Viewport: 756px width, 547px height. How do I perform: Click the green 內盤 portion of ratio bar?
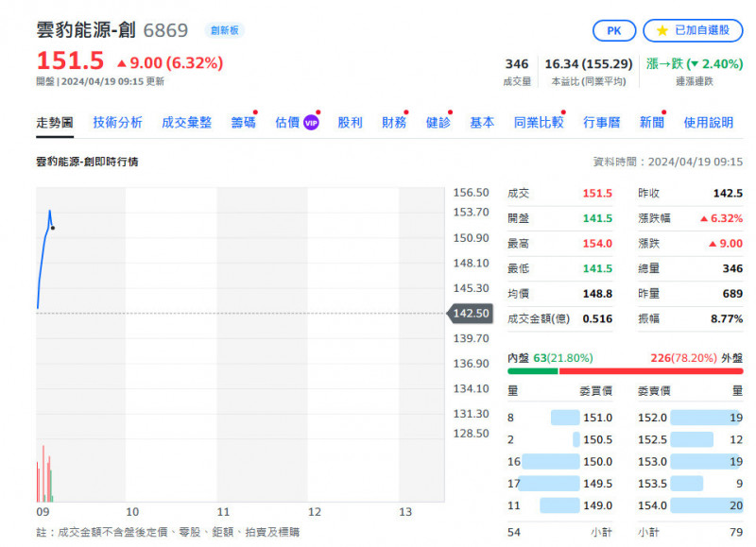pyautogui.click(x=533, y=371)
